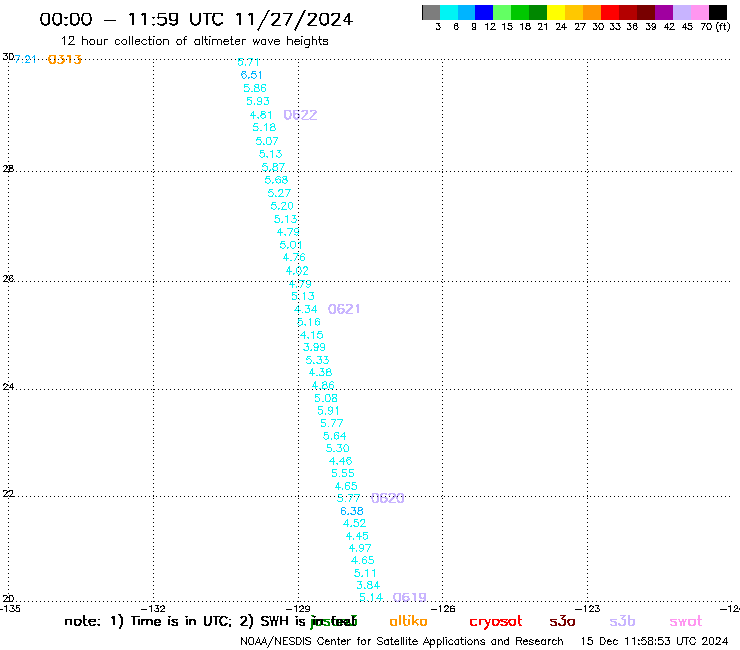The image size is (740, 650).
Task: Select the '4.97' wave height reading
Action: (x=360, y=548)
